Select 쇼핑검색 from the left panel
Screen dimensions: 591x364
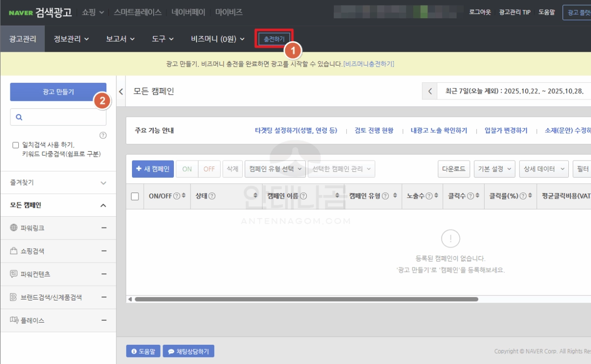[31, 251]
